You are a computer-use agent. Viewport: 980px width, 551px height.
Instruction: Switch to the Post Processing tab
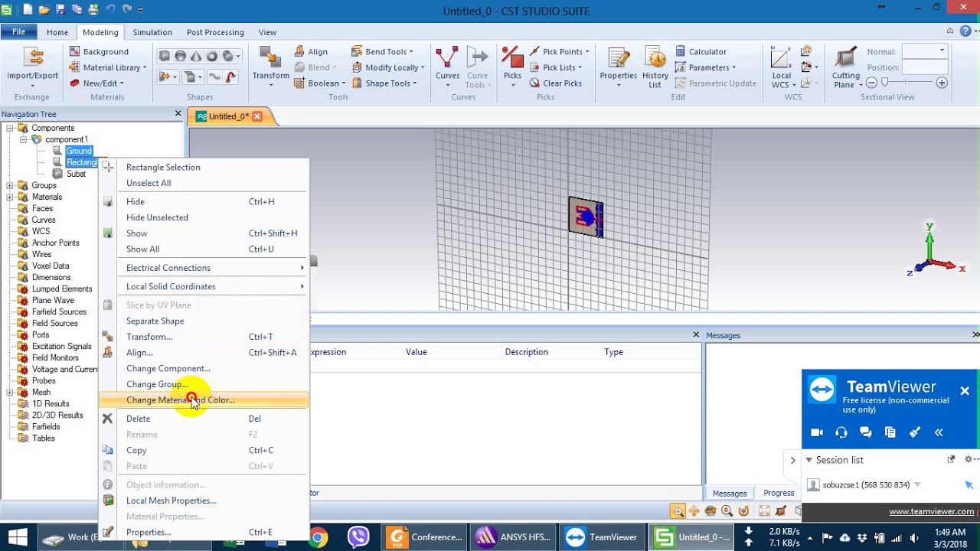click(x=215, y=32)
